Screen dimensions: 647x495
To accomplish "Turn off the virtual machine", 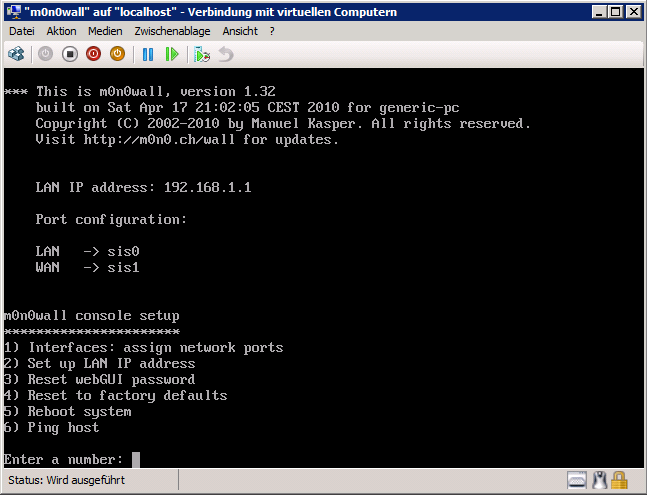I will pos(69,54).
